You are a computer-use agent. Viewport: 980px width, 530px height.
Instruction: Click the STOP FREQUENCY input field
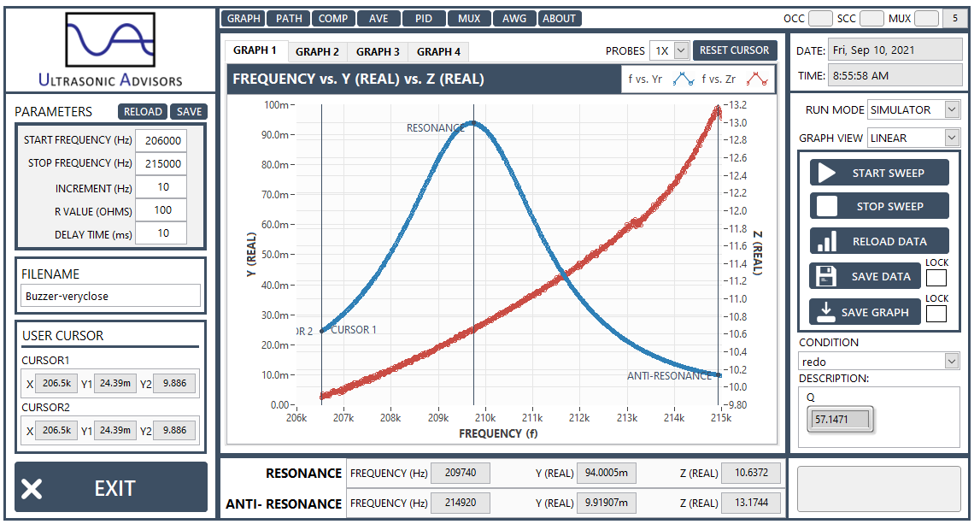coord(161,164)
